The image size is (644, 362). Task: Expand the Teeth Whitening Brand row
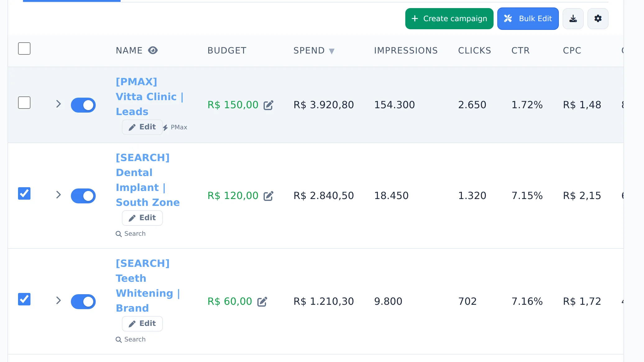click(x=58, y=300)
